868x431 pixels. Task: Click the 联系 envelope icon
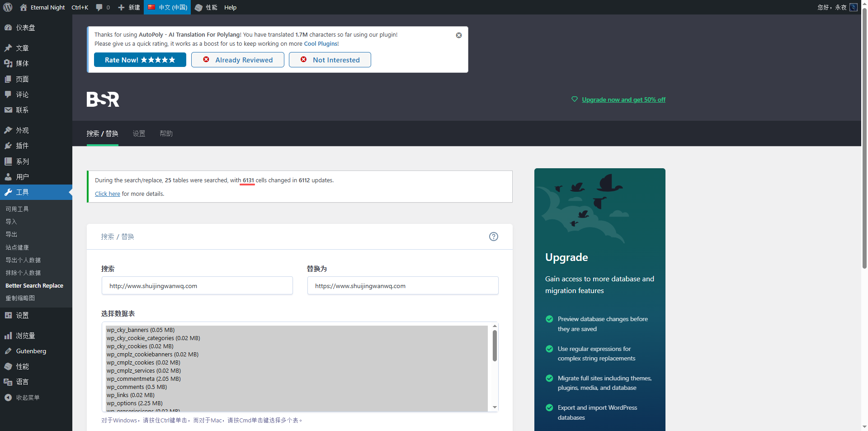coord(8,110)
